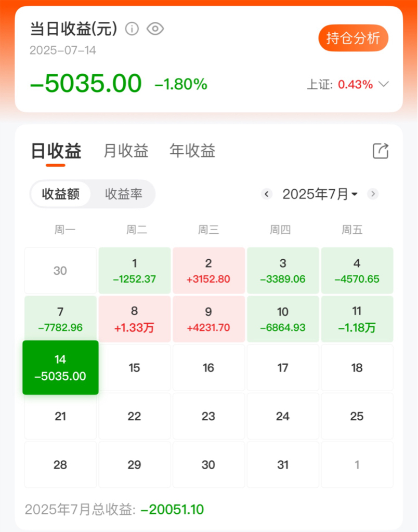Screen dimensions: 418x532
Task: Click the 当日收益(元) heading
Action: pos(74,29)
